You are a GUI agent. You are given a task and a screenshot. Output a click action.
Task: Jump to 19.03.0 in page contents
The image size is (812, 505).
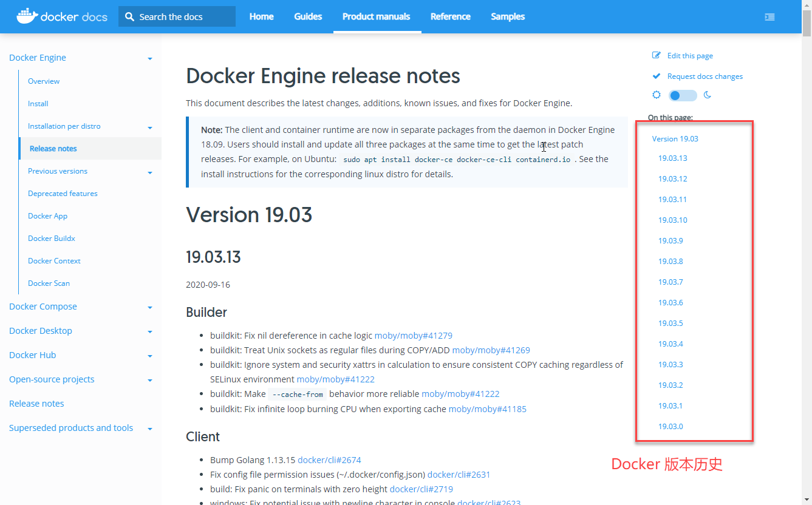pos(670,427)
